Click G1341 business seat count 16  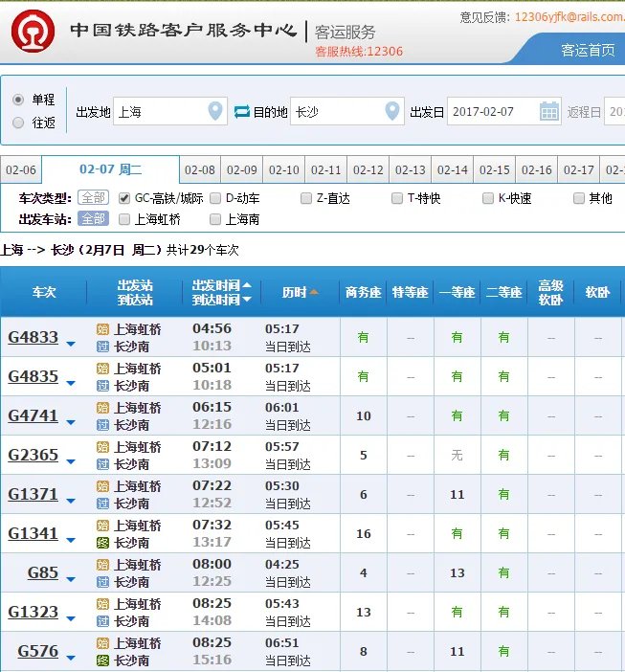point(364,534)
